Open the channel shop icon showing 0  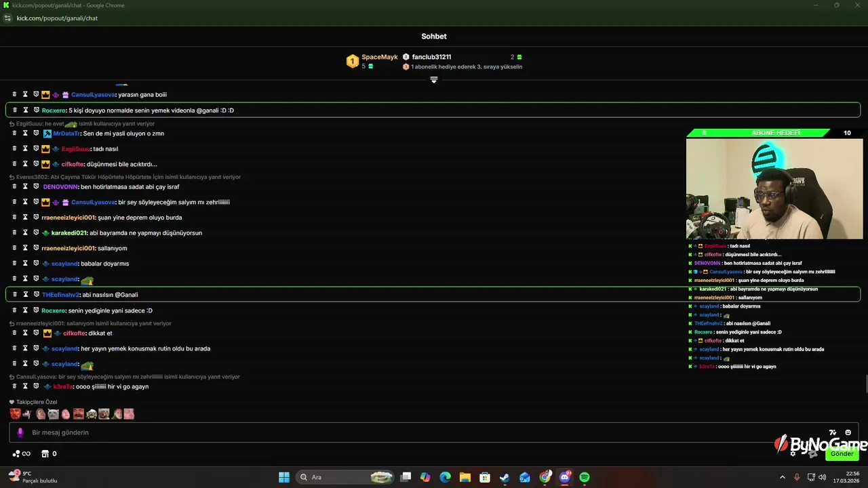click(49, 453)
